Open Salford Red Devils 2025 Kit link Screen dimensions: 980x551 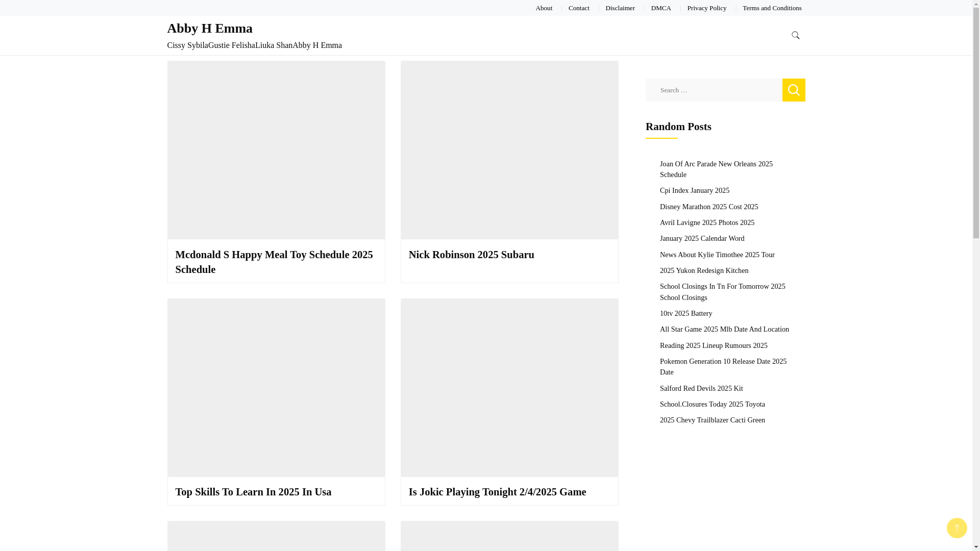(701, 388)
